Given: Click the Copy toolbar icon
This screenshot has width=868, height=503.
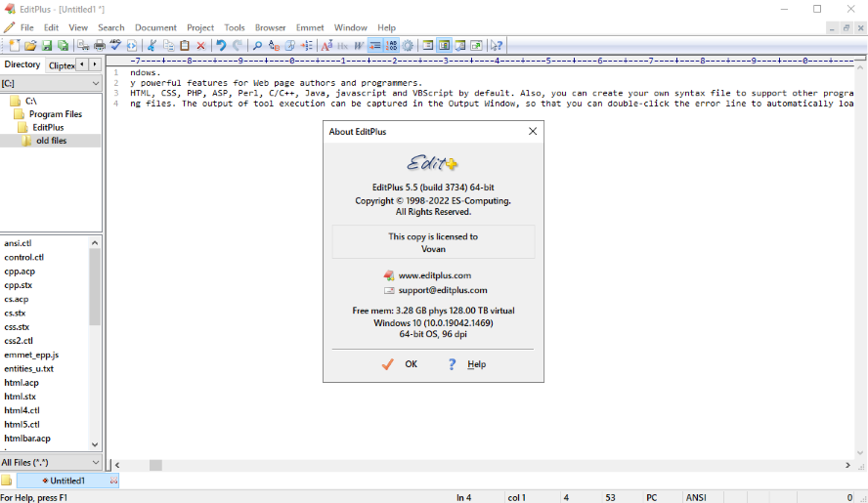Looking at the screenshot, I should coord(168,45).
